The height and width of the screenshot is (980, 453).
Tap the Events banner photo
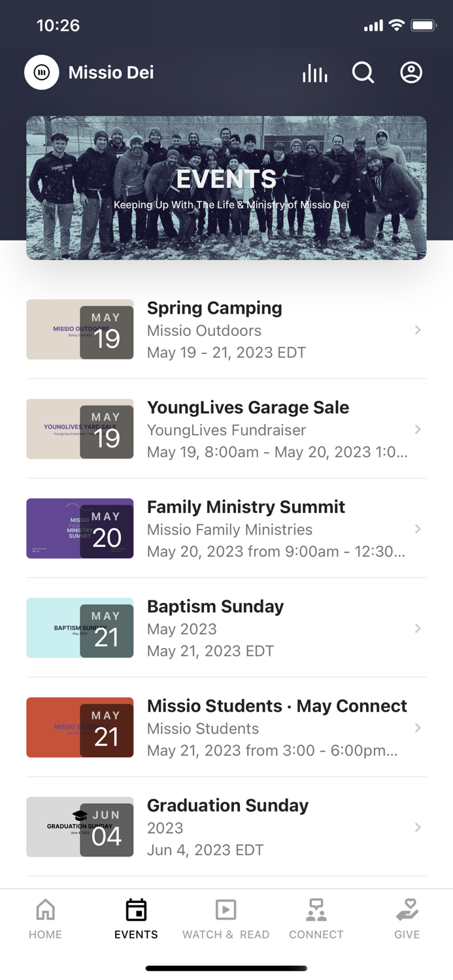[x=226, y=188]
